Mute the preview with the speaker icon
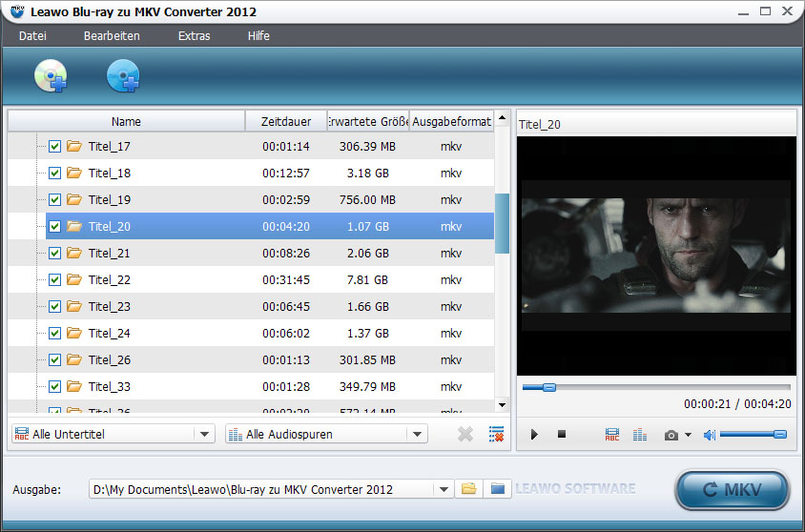The image size is (805, 532). 709,435
